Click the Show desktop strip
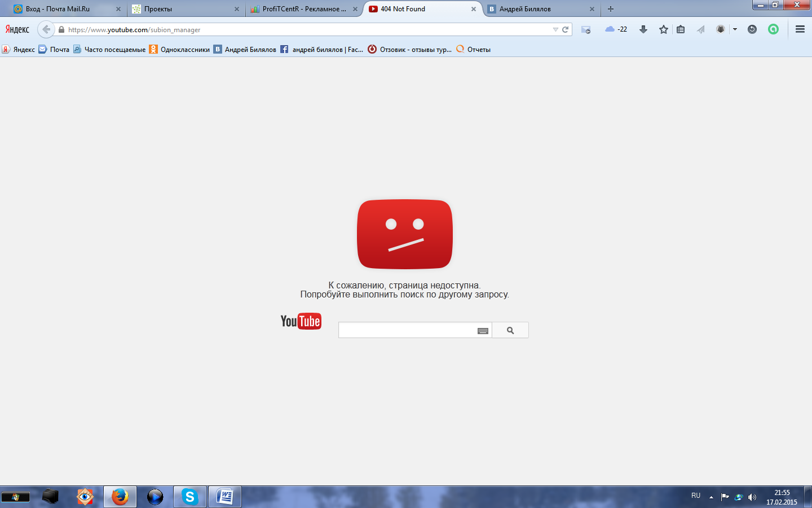 808,497
